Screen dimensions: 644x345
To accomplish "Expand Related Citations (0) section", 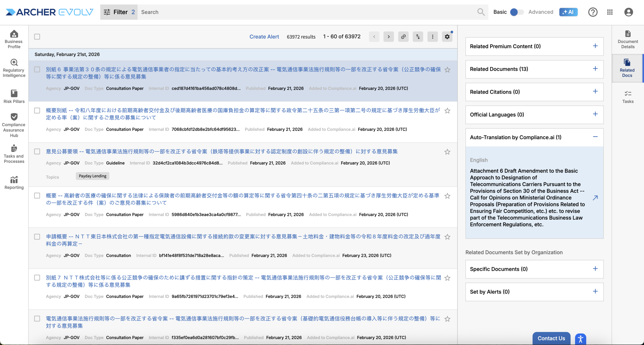I will tap(595, 91).
